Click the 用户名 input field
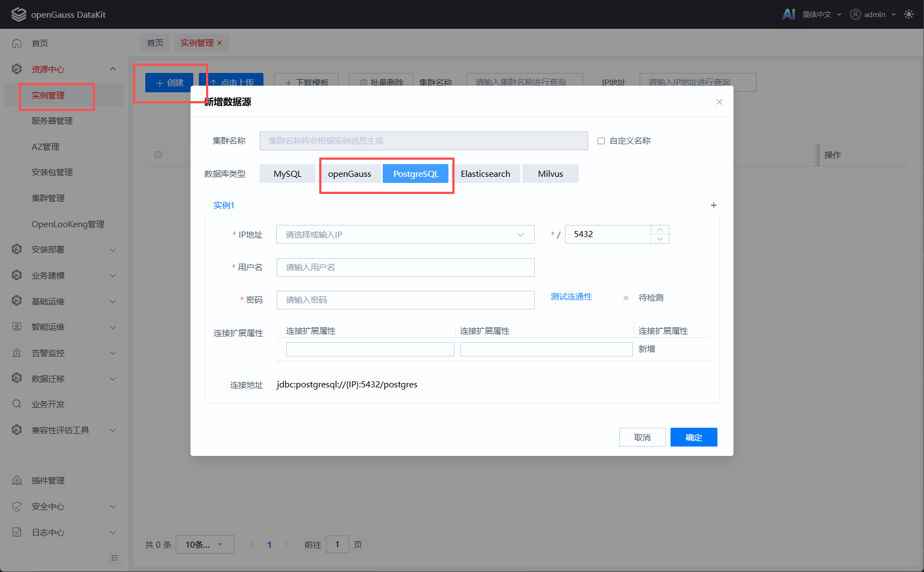The width and height of the screenshot is (924, 572). [405, 267]
